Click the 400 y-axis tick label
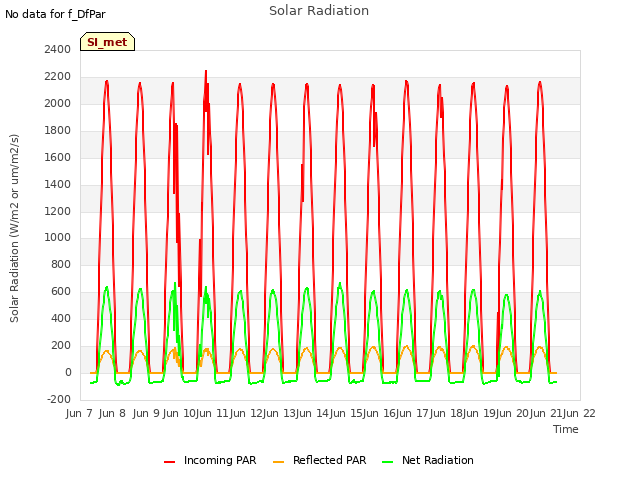 click(61, 318)
